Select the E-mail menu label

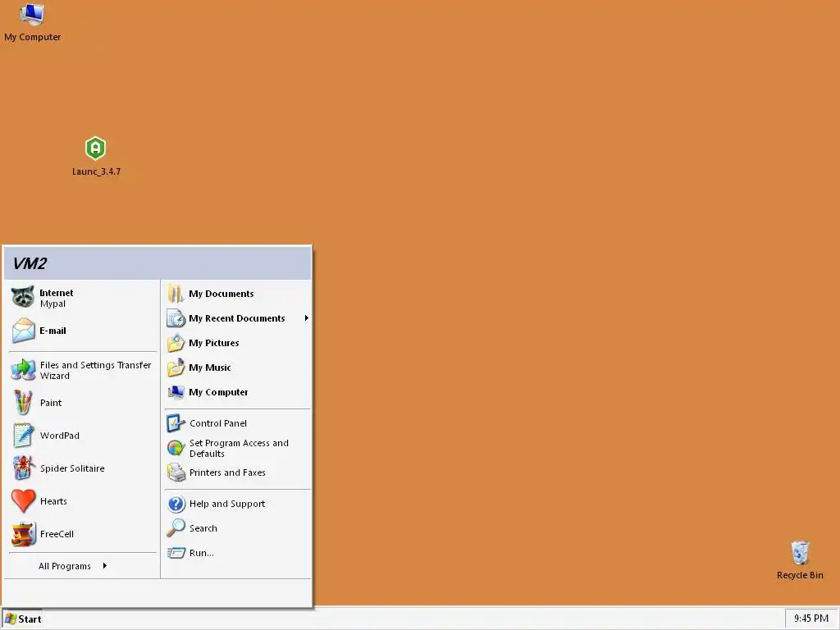pyautogui.click(x=52, y=331)
